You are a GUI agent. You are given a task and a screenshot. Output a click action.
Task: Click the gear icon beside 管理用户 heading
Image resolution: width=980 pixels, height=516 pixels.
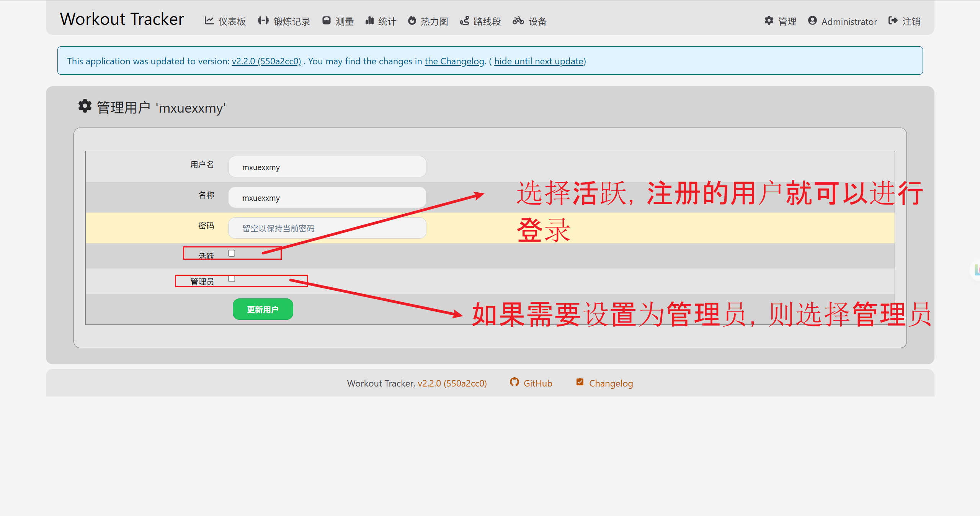(x=85, y=106)
